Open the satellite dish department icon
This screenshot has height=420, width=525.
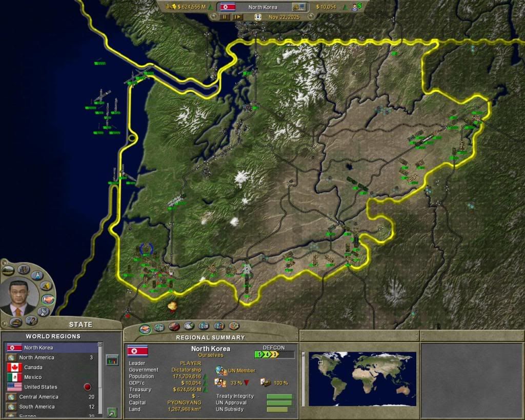click(x=44, y=312)
